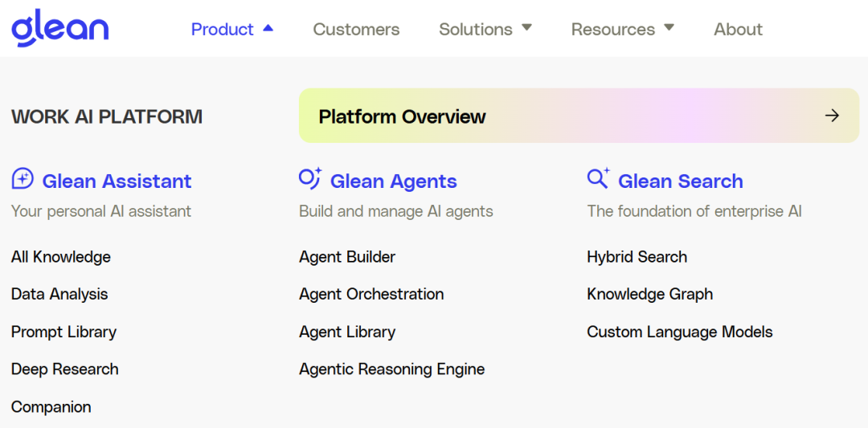The width and height of the screenshot is (868, 428).
Task: Open the Glean Agents heading link
Action: coord(394,181)
